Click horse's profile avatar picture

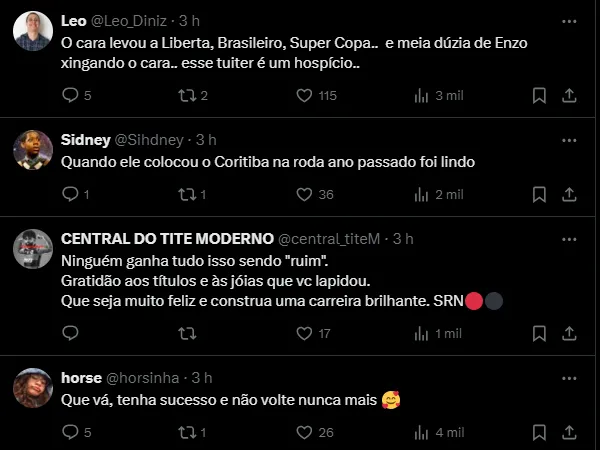point(33,388)
